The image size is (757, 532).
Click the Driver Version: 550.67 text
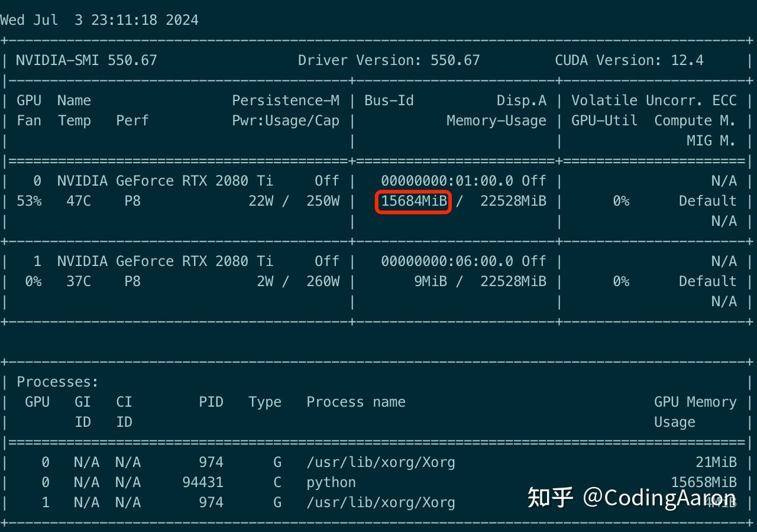click(x=389, y=60)
